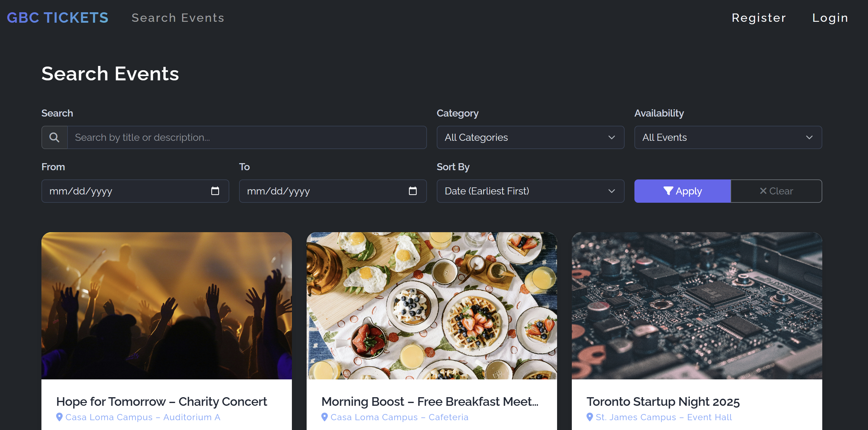Clear all search filters
Viewport: 868px width, 430px height.
click(x=776, y=191)
